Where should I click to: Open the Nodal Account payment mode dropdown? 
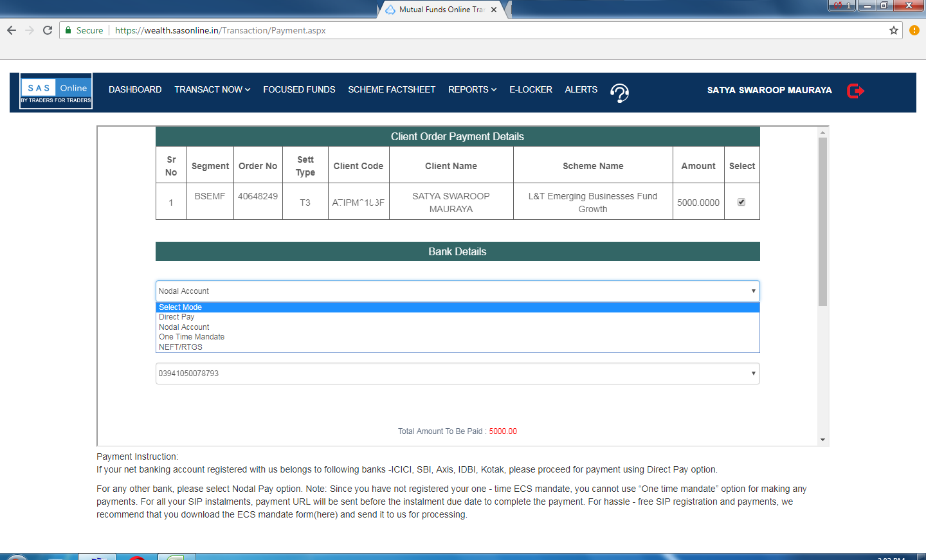[x=457, y=291]
